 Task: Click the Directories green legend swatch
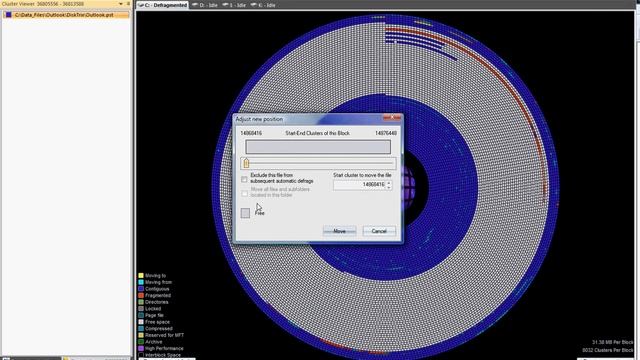141,302
